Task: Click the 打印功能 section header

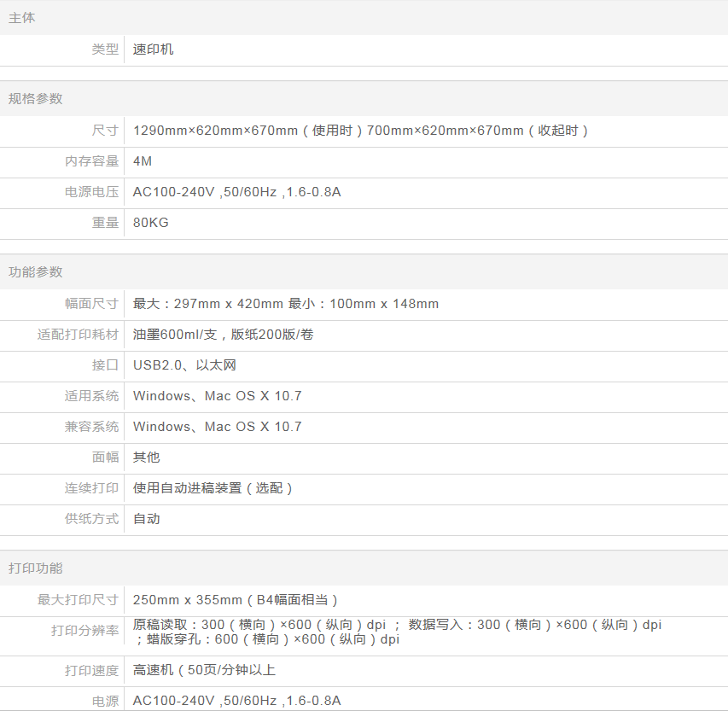Action: (x=36, y=568)
